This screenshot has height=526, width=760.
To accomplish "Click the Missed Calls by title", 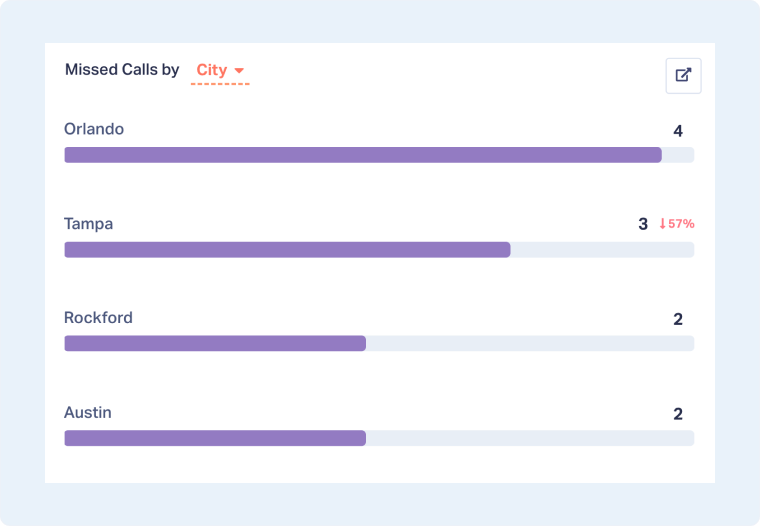I will point(122,70).
